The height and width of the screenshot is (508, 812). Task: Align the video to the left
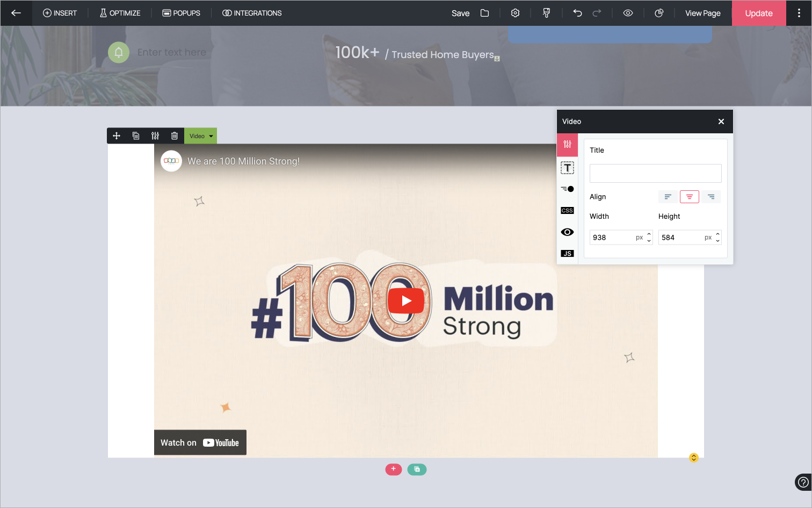pyautogui.click(x=668, y=197)
